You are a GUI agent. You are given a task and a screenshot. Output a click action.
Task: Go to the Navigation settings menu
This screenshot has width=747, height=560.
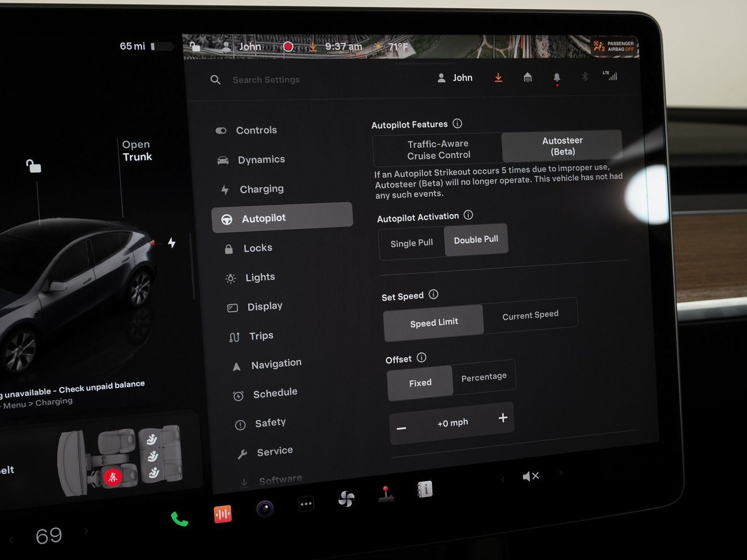coord(276,364)
